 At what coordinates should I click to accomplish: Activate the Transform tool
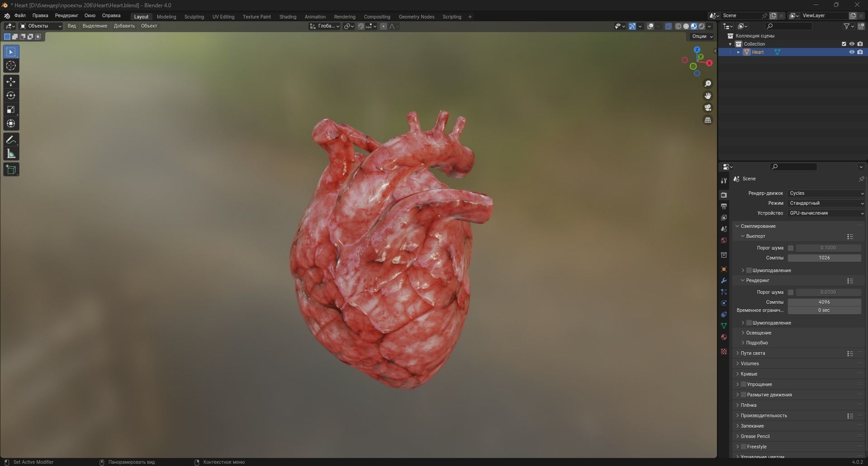[11, 124]
